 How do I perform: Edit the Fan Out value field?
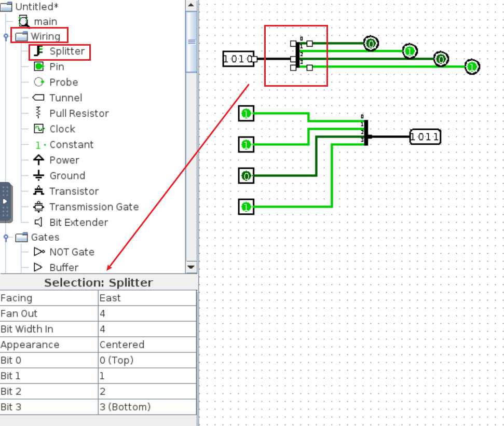(x=147, y=314)
